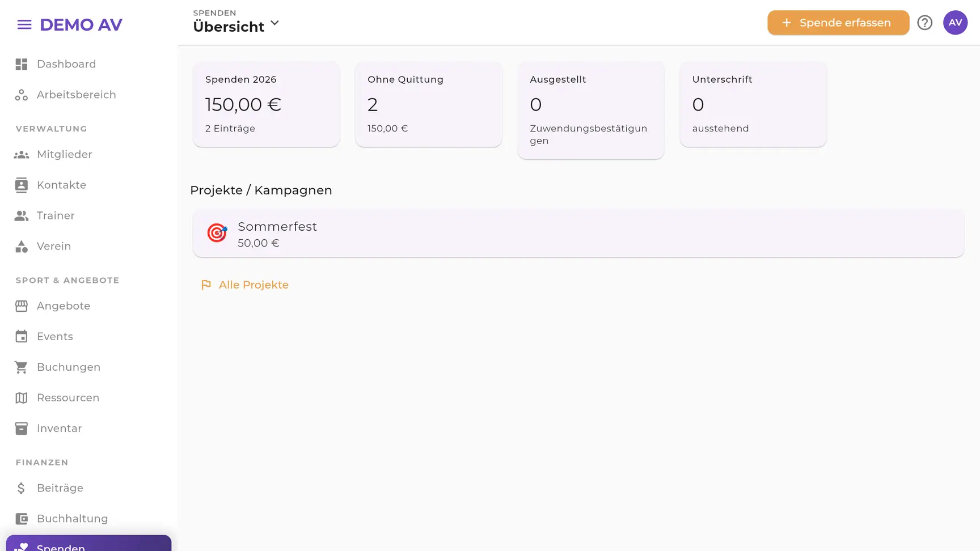Open the Ausgestellt card

tap(591, 111)
